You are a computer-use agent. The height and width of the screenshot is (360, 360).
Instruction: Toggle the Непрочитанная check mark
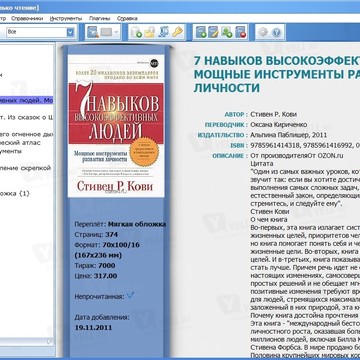130,295
